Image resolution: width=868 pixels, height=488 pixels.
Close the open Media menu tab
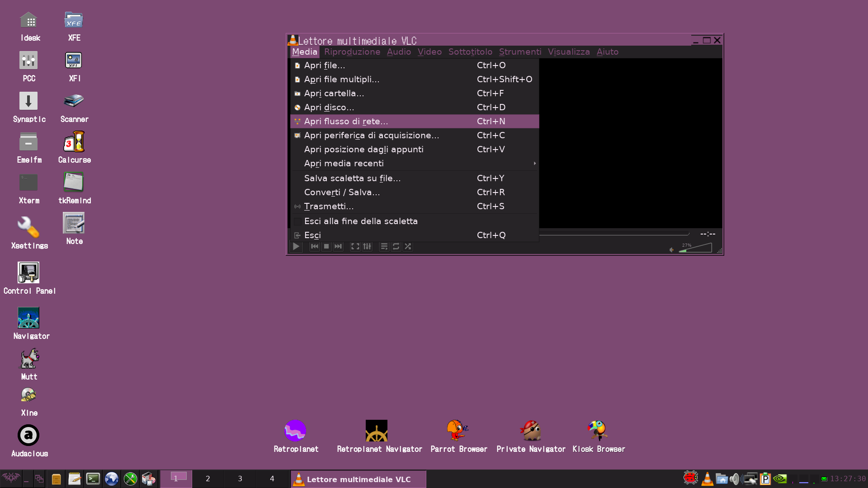pos(305,52)
